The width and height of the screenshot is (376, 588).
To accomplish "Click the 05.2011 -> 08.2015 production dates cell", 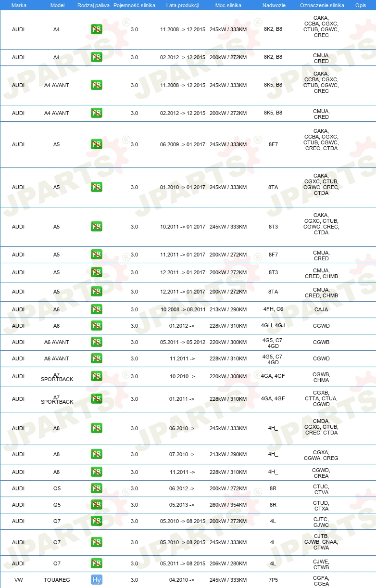I will [183, 563].
